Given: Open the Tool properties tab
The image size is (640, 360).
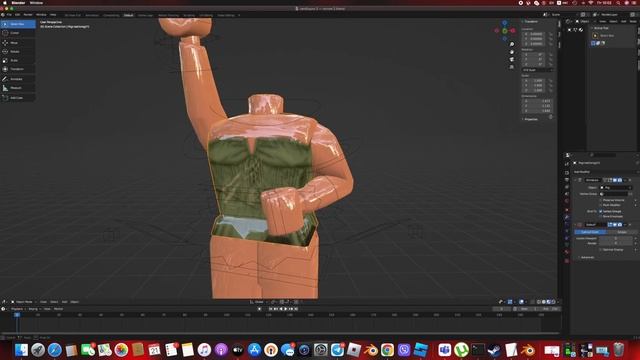Looking at the screenshot, I should pyautogui.click(x=567, y=164).
